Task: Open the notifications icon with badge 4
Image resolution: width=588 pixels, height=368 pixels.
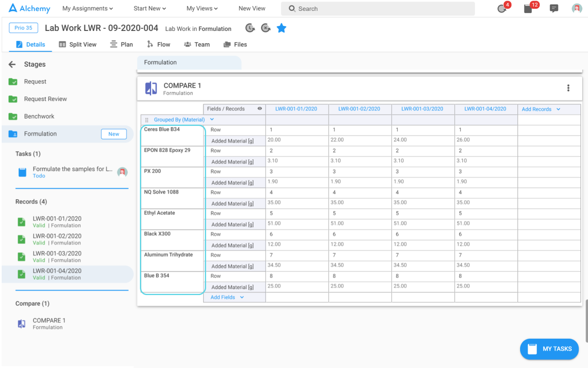Action: point(503,8)
